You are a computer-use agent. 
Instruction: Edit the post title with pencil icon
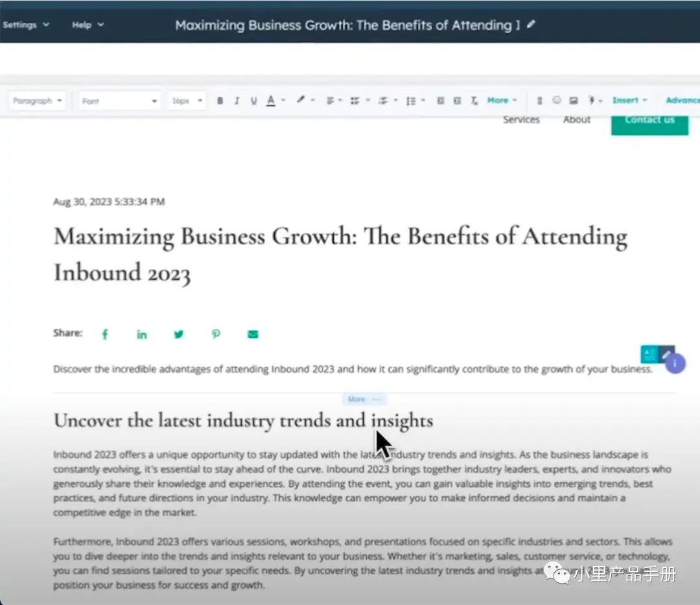531,25
